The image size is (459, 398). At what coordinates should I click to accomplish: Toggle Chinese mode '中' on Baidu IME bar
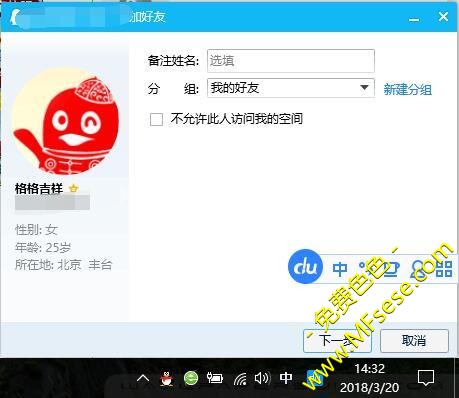click(340, 269)
